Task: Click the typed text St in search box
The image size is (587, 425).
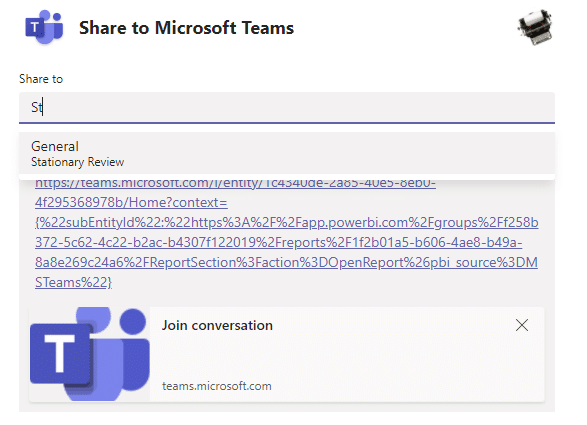Action: pyautogui.click(x=37, y=107)
